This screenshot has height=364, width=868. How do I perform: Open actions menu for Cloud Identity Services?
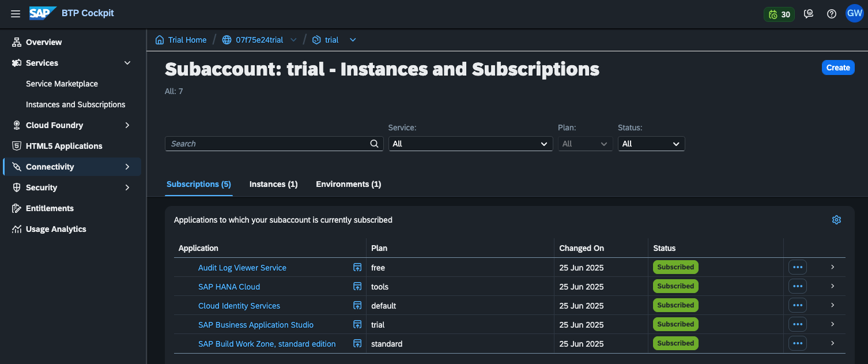tap(798, 305)
